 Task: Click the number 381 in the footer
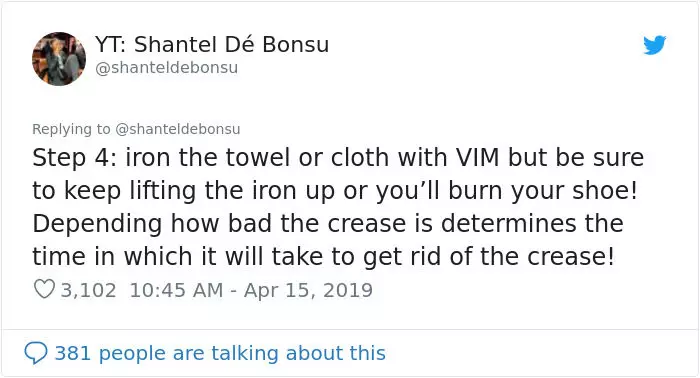coord(73,353)
